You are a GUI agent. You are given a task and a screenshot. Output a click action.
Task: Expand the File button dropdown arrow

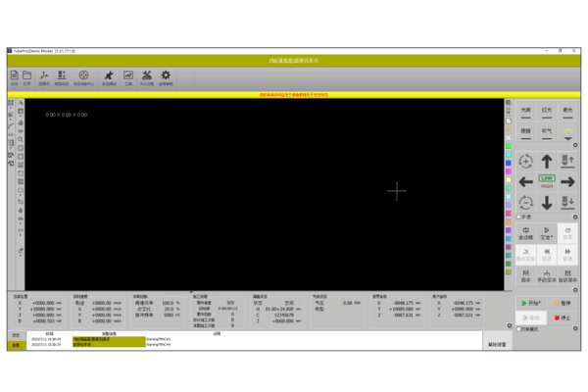[x=15, y=89]
